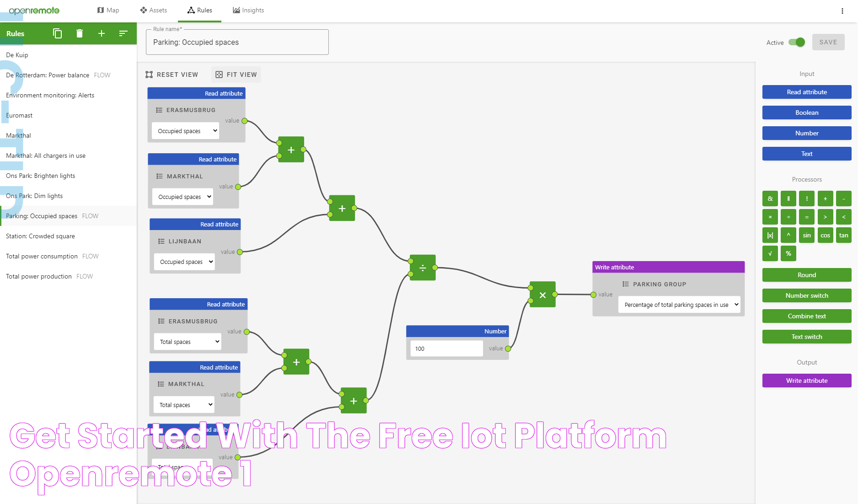Add the equals processor from palette
The height and width of the screenshot is (504, 858).
[x=807, y=217]
